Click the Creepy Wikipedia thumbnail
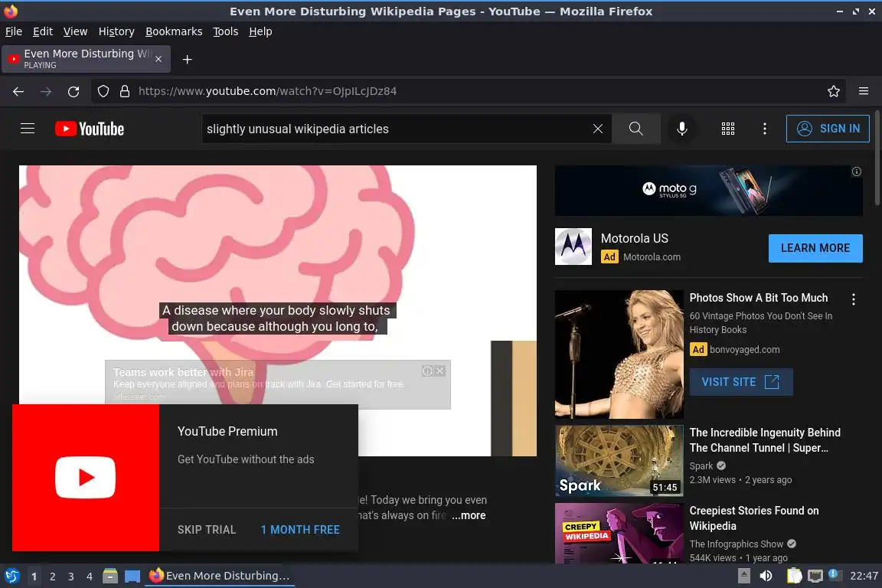Image resolution: width=882 pixels, height=588 pixels. 619,534
